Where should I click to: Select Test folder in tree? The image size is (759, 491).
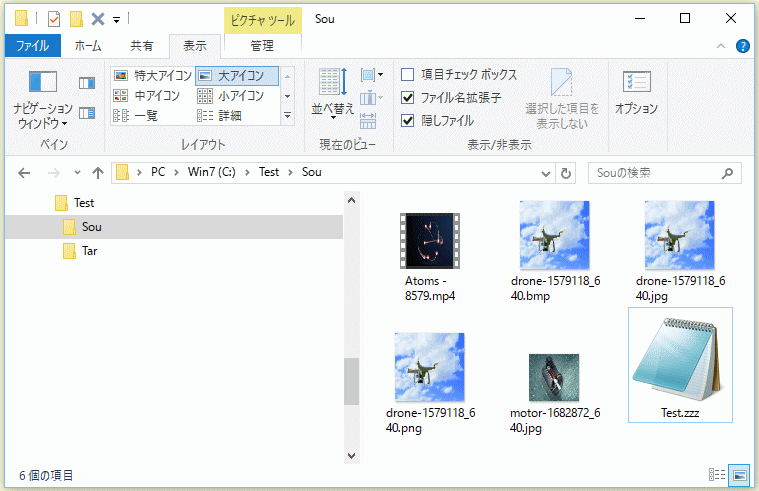click(74, 203)
